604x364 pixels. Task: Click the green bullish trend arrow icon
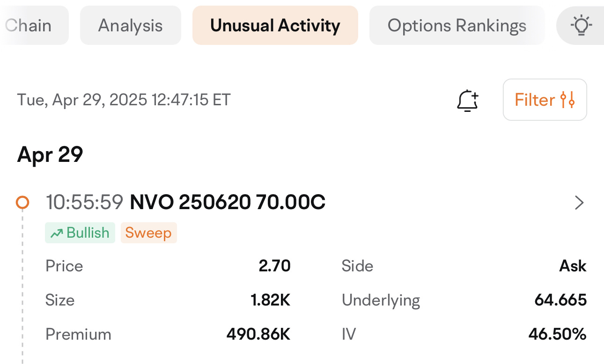[57, 233]
